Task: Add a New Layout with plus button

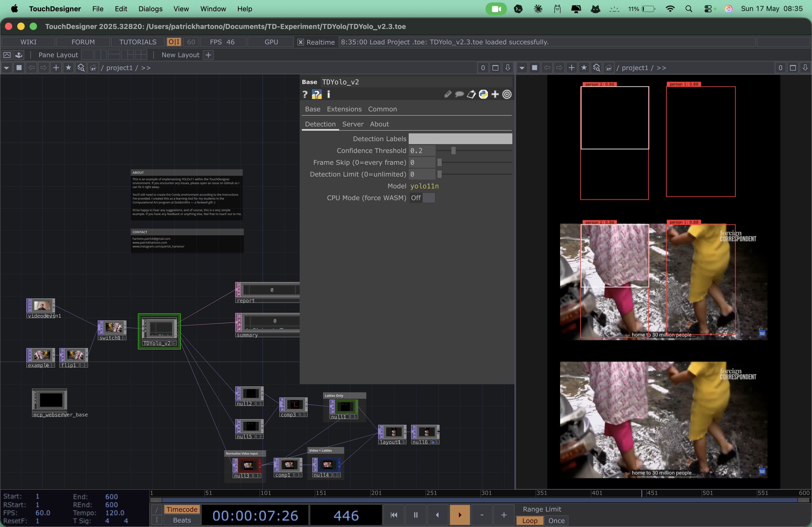Action: pos(208,55)
